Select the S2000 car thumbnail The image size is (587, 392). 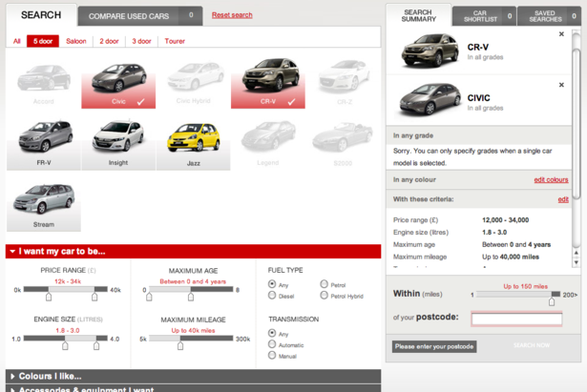343,141
